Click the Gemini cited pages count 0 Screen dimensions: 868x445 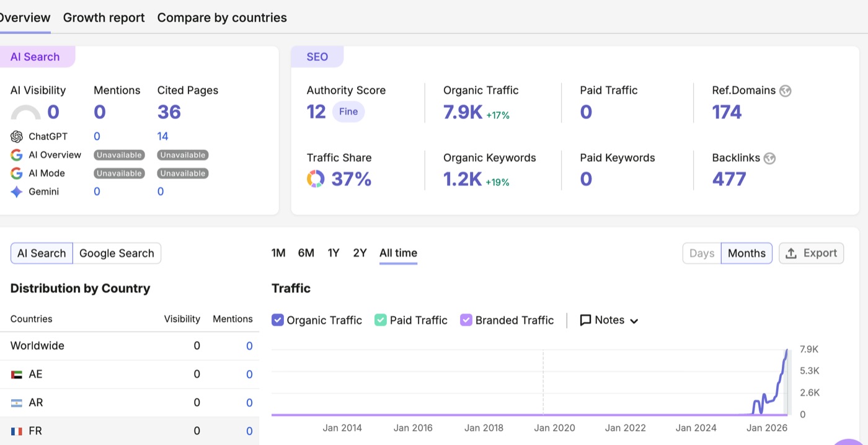(x=161, y=192)
